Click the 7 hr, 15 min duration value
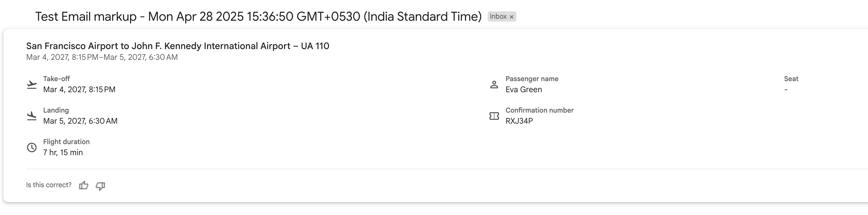Viewport: 868px width, 215px height. click(x=63, y=152)
